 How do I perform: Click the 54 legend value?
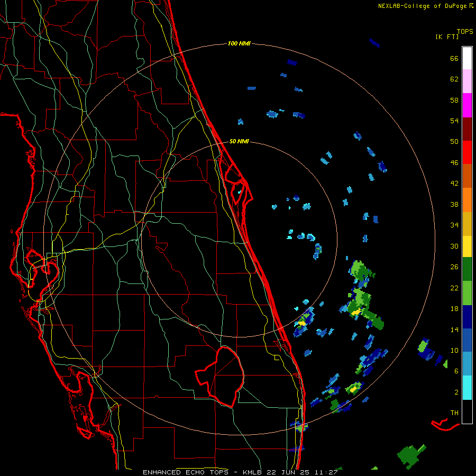click(454, 121)
